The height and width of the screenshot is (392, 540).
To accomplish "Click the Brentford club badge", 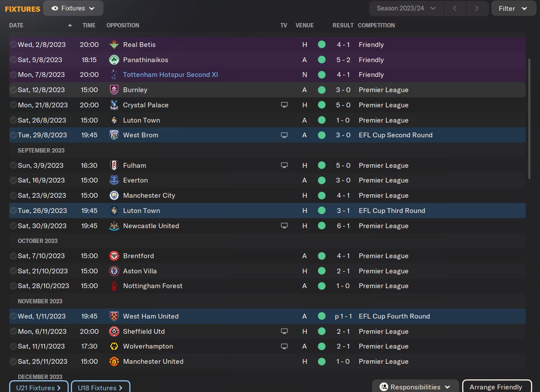I will coord(114,256).
